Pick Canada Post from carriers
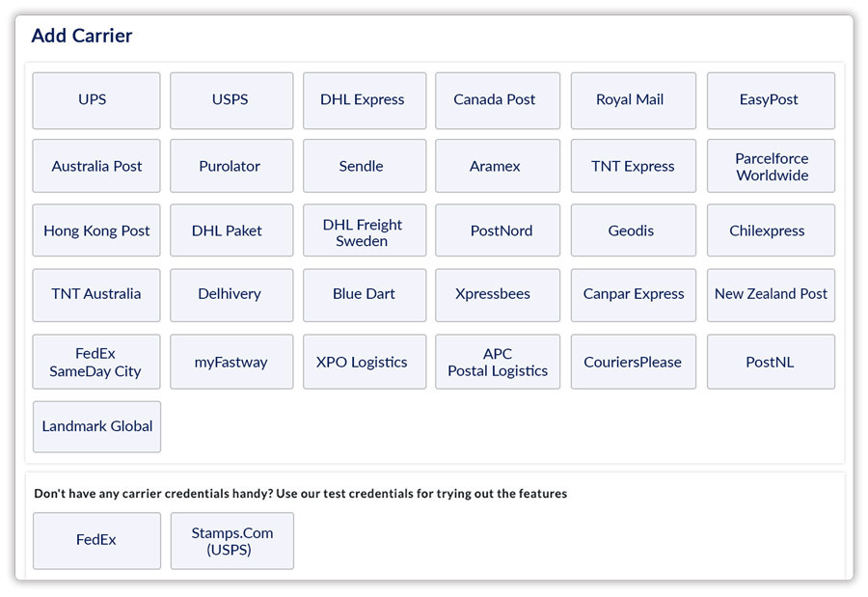 (497, 100)
